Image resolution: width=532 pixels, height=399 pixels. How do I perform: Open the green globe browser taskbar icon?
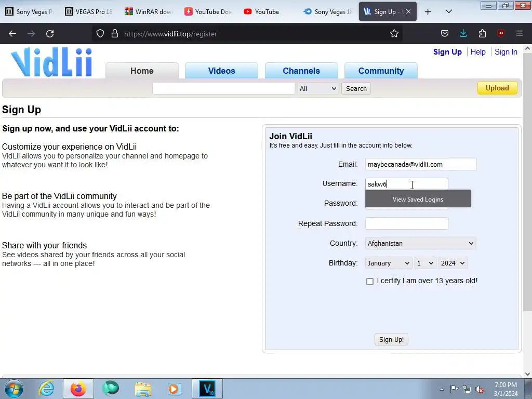click(x=111, y=389)
